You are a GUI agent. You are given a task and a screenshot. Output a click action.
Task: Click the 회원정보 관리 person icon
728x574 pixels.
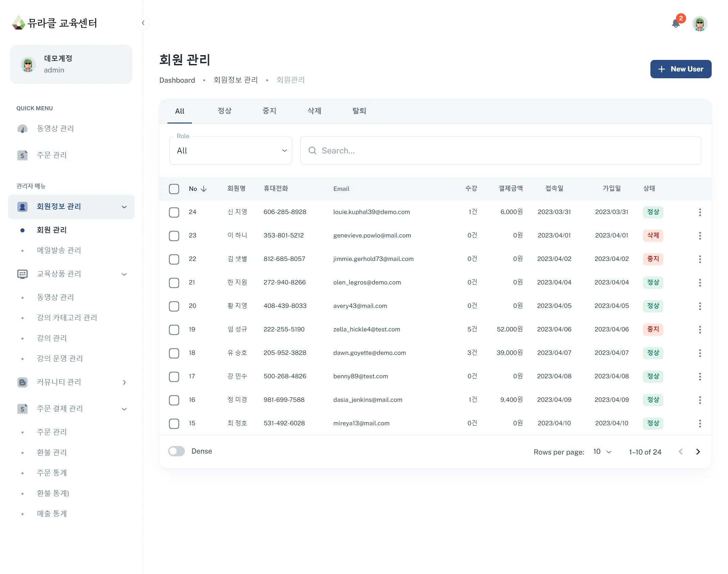pyautogui.click(x=22, y=207)
